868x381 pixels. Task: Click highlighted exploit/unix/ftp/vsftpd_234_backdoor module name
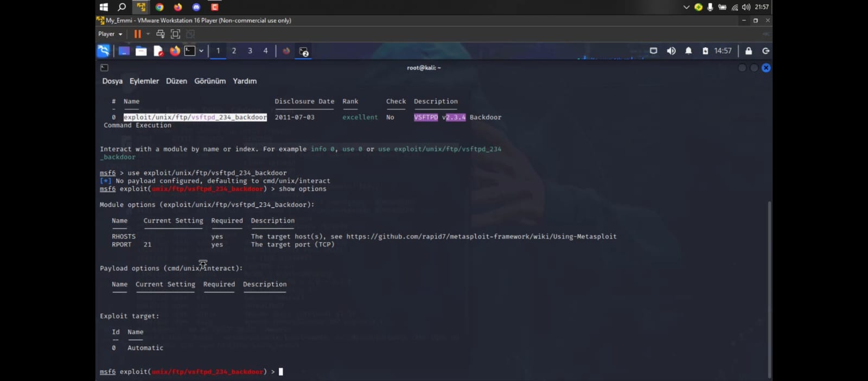pyautogui.click(x=195, y=117)
